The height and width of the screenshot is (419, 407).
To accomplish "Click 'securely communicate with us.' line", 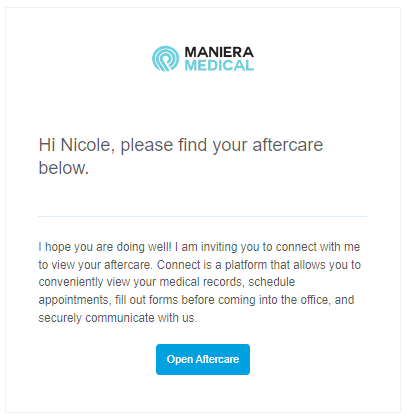I will click(x=118, y=318).
